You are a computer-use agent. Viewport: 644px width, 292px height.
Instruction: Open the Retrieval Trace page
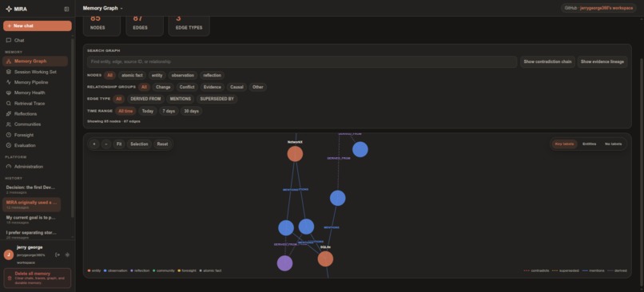[x=35, y=104]
